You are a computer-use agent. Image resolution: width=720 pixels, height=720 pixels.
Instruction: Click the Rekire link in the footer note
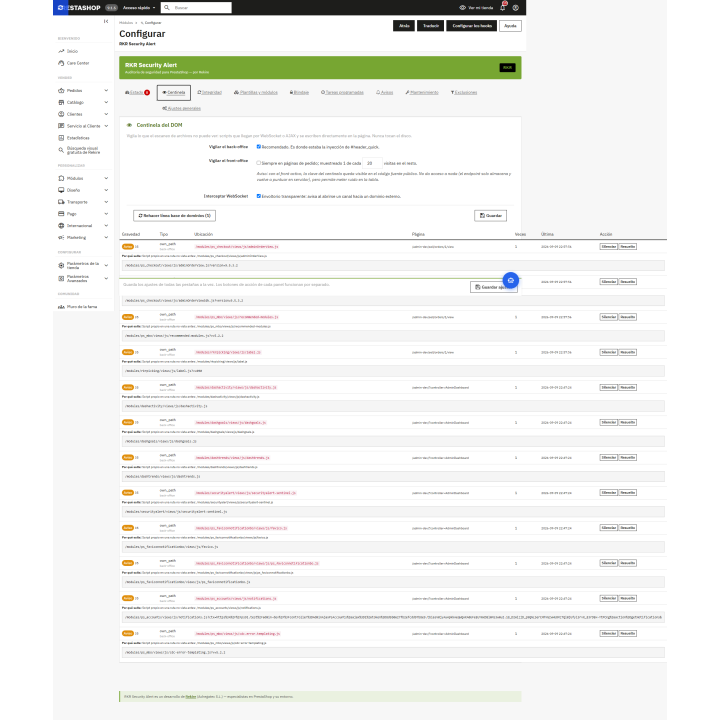[191, 697]
